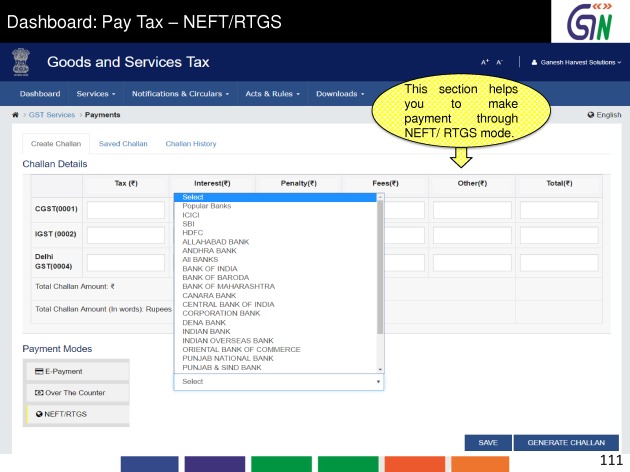
Task: Choose BANK OF INDIA from list
Action: click(x=276, y=269)
